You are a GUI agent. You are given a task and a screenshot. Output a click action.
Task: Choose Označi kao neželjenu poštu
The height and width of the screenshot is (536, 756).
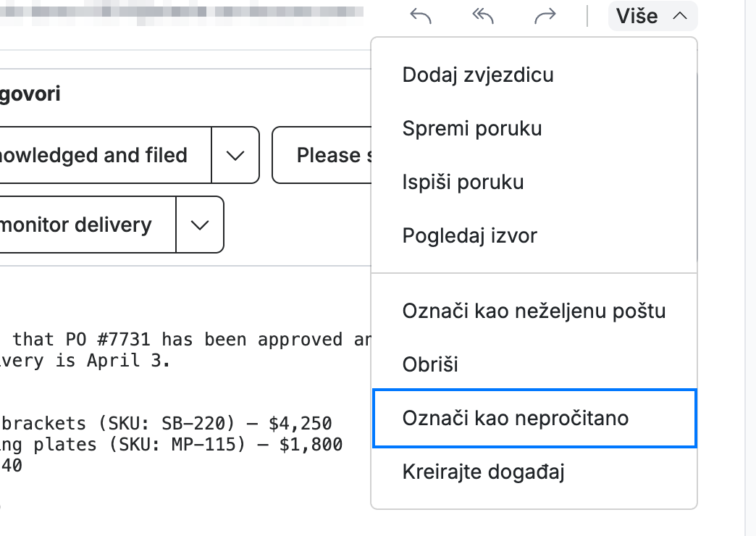(534, 311)
